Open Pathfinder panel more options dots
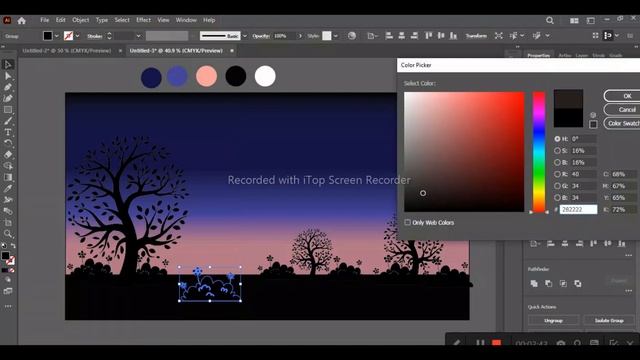The image size is (640, 360). click(x=629, y=291)
